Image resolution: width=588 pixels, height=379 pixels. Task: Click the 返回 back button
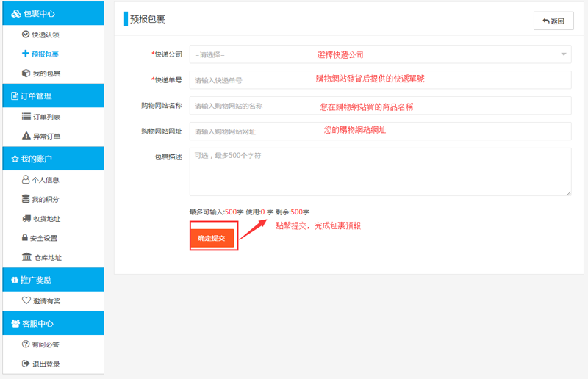pos(553,21)
